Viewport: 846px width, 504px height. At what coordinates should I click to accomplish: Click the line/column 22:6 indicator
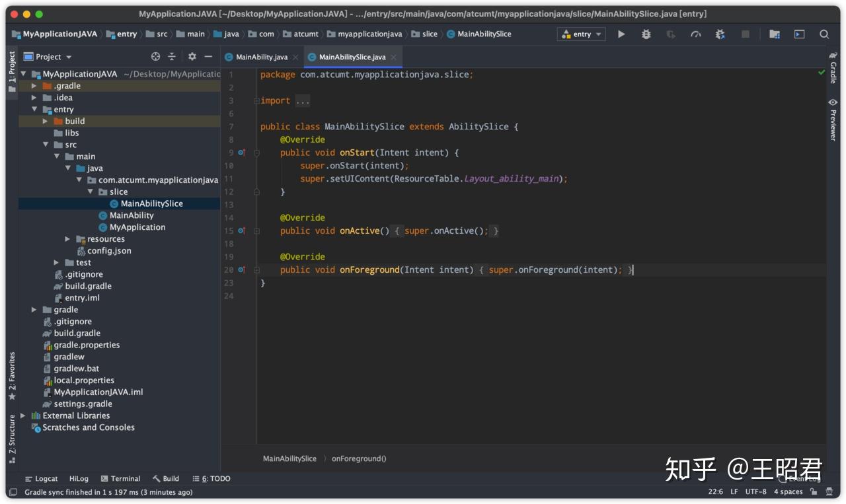(715, 492)
